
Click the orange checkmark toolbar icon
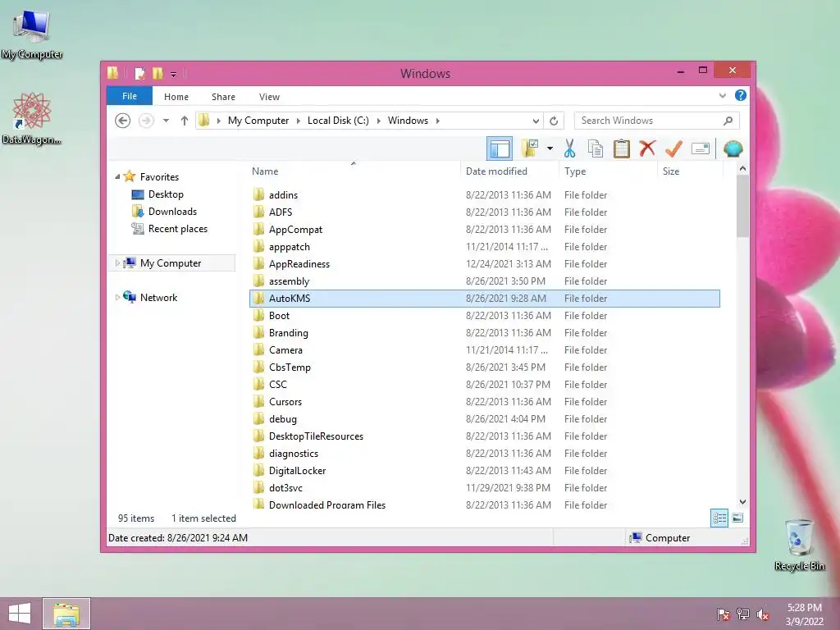pos(673,148)
